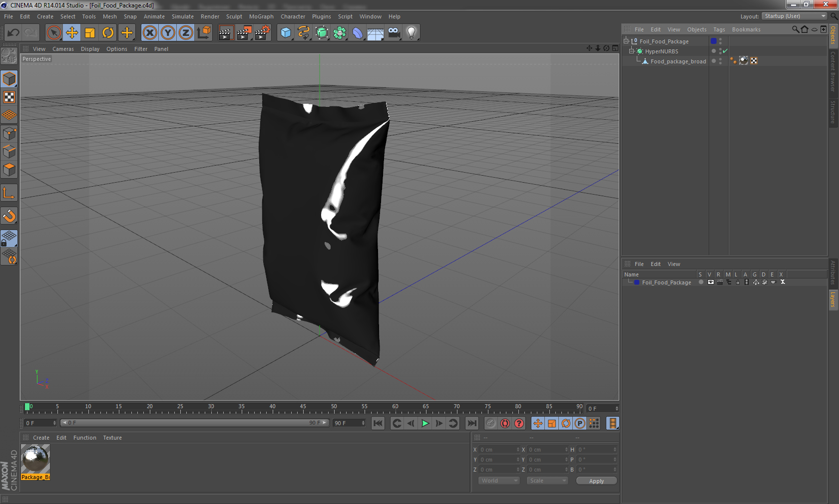Open the array modeling objects icon

click(340, 33)
